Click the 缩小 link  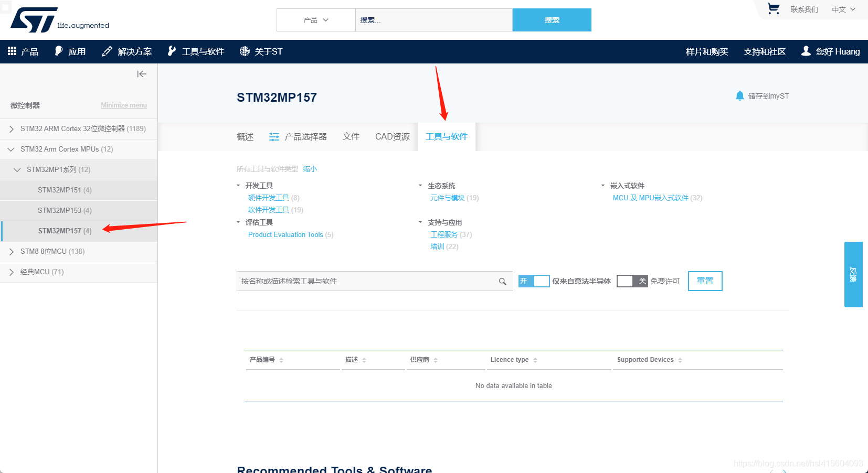310,169
